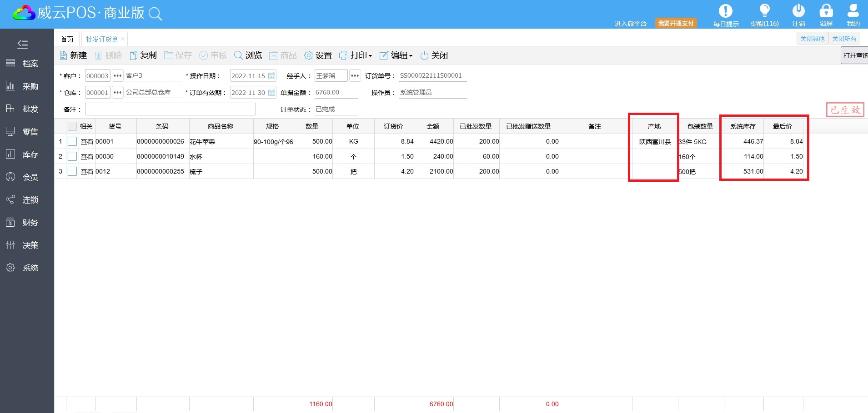
Task: Click the 锁屏 lock screen icon
Action: (x=826, y=11)
